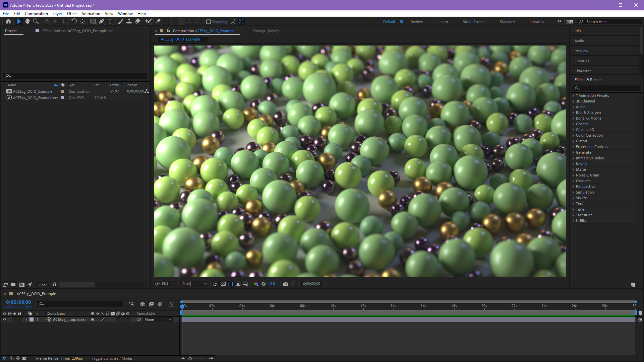Select the Hand tool

[27, 21]
